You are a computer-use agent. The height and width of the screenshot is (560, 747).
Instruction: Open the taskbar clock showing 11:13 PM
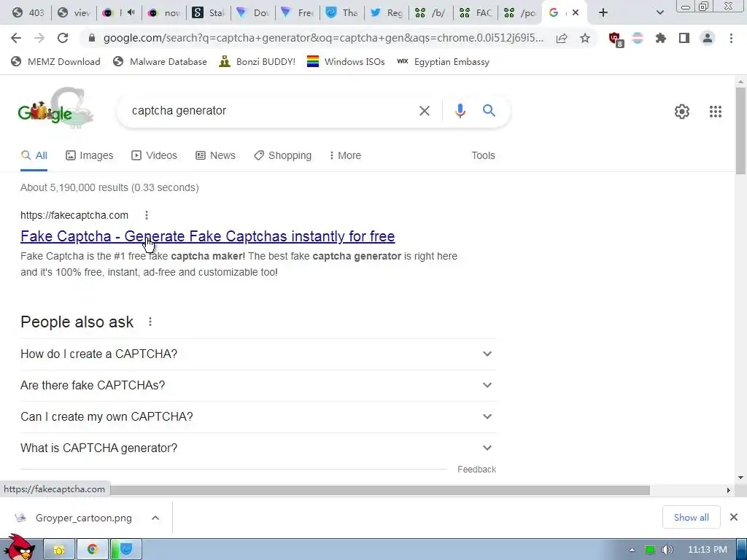pos(707,550)
